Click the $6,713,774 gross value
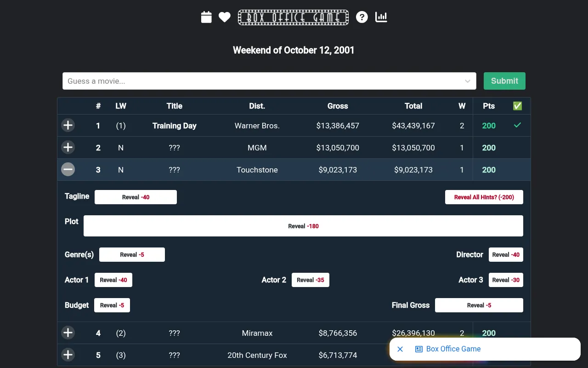 [x=338, y=355]
